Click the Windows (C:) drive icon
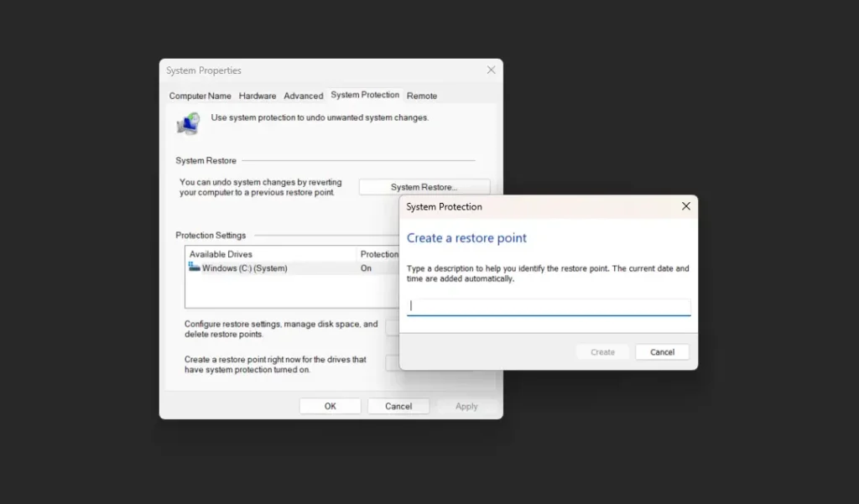 tap(195, 268)
